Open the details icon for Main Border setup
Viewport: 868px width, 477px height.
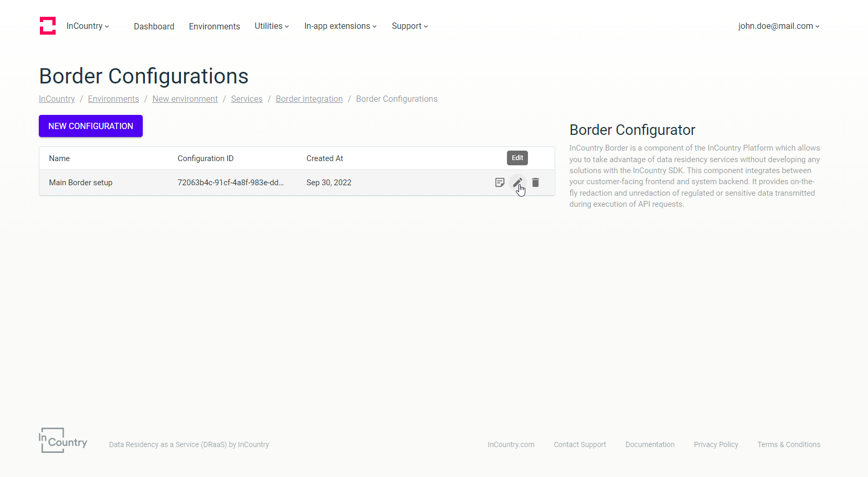click(500, 183)
